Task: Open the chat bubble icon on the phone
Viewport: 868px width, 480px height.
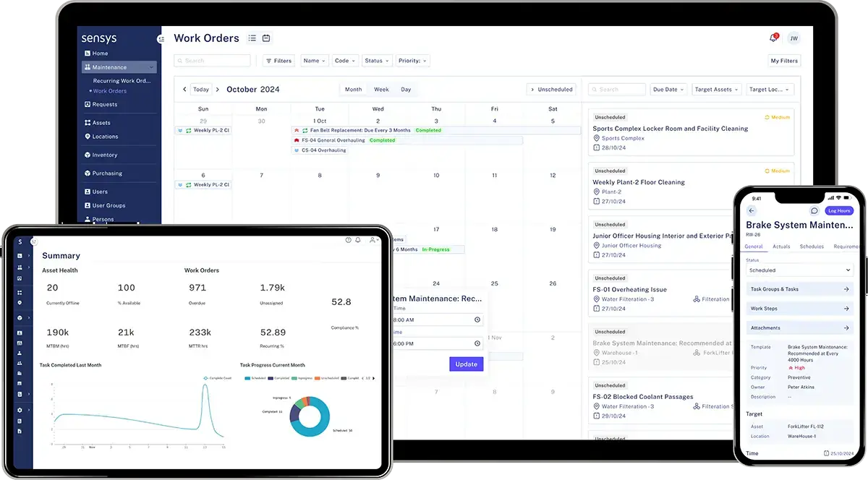Action: pyautogui.click(x=814, y=211)
